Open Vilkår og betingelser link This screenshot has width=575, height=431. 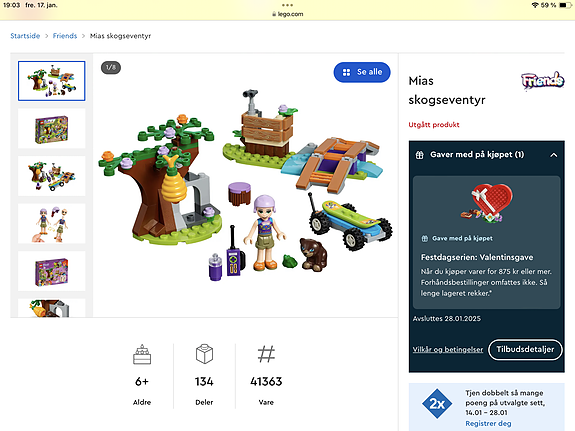pos(448,350)
